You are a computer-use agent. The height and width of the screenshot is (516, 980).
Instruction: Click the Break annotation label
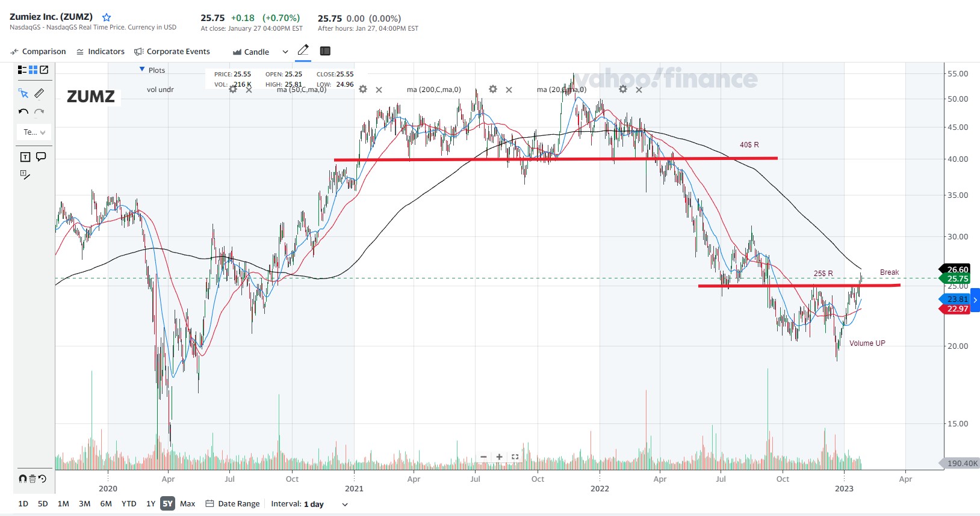[x=890, y=272]
